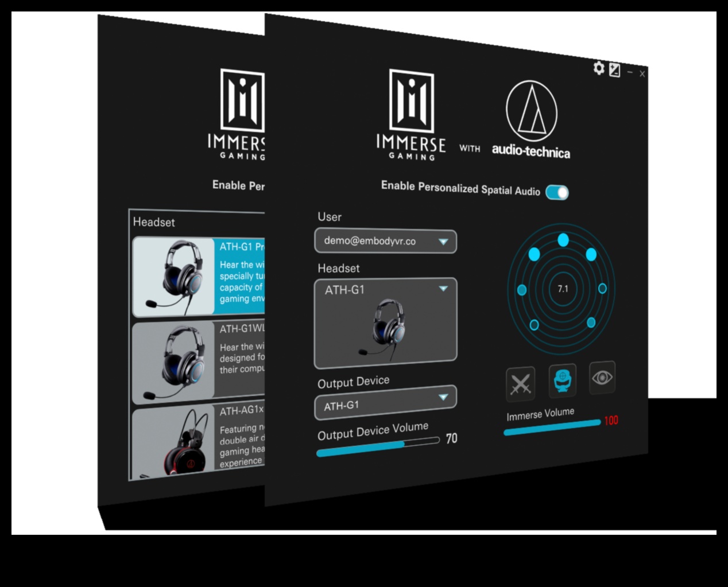The height and width of the screenshot is (587, 728).
Task: Select the crossed swords combat mode icon
Action: [x=520, y=383]
